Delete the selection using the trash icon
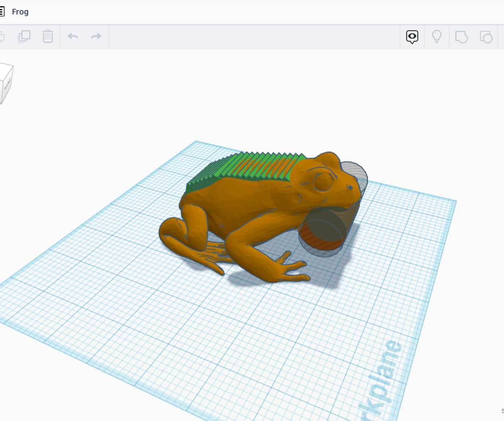504x421 pixels. click(48, 36)
